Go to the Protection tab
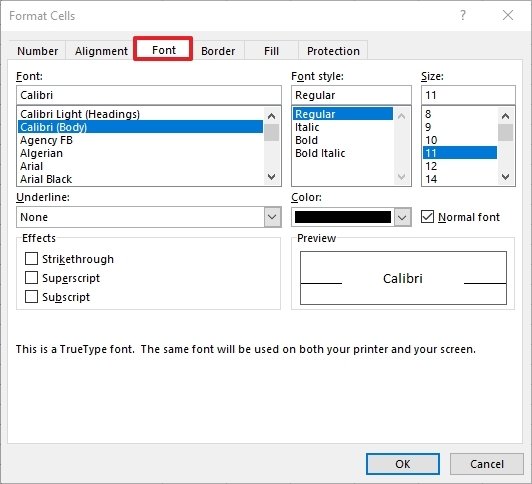Screen dimensions: 532x484 click(x=333, y=51)
